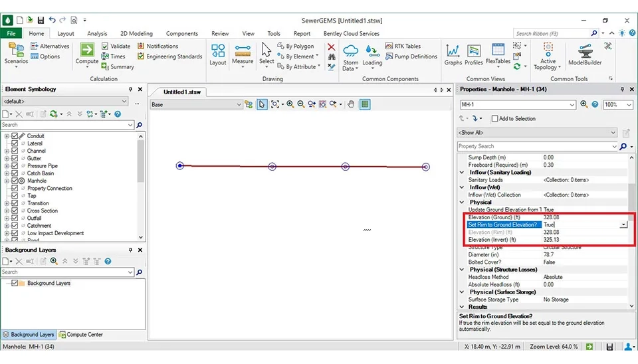Expand the Catch Basin tree node

tap(7, 173)
